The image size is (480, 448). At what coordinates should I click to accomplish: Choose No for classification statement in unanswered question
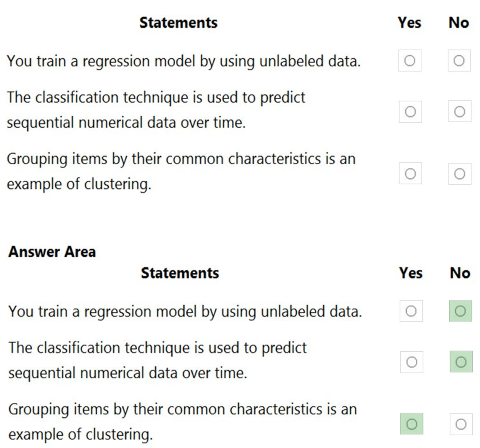460,112
